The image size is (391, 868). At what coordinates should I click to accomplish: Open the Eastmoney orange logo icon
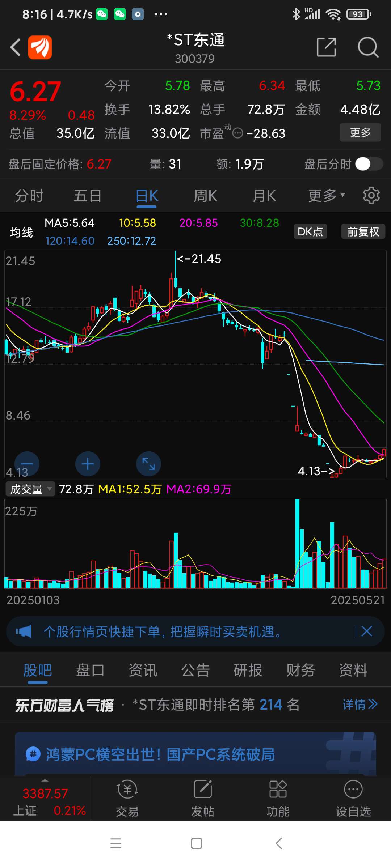[40, 47]
